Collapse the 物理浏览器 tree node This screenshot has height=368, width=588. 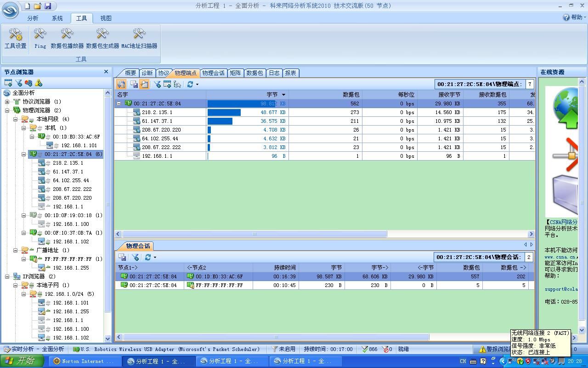pos(7,110)
